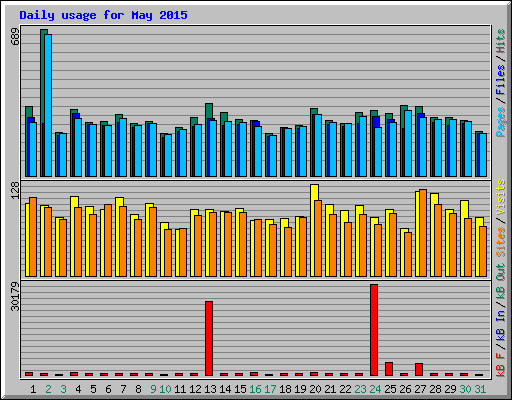Click the 128 visits axis value
This screenshot has height=400, width=512.
[x=15, y=191]
